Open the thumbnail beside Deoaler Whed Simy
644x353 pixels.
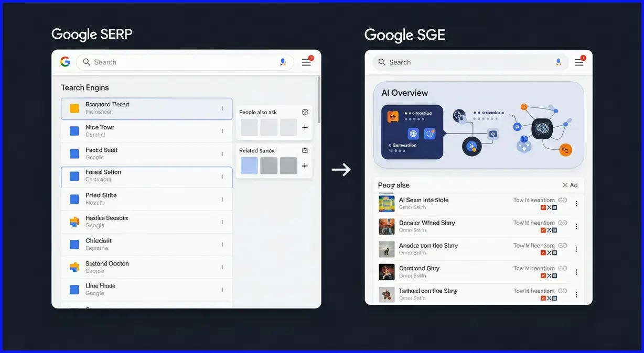pyautogui.click(x=387, y=226)
